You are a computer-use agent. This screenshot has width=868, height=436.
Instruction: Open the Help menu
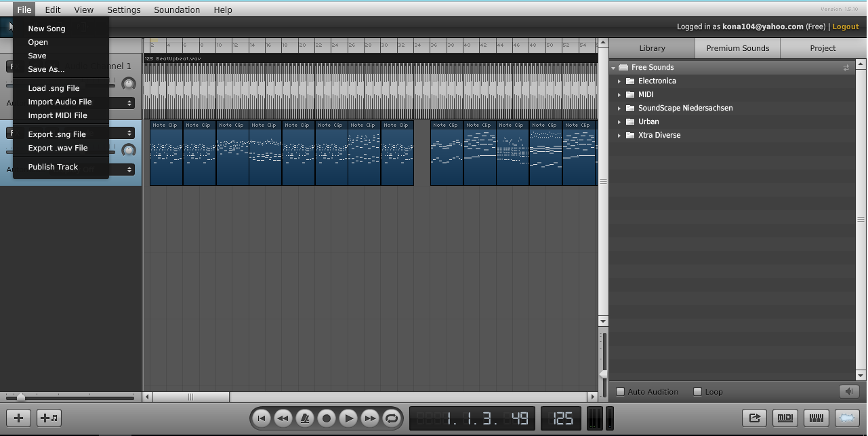coord(223,9)
